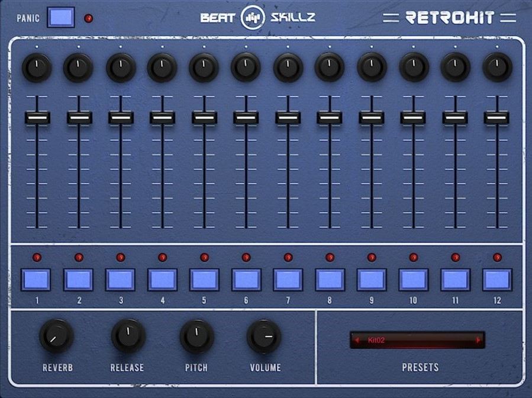Trigger drum pad 5

pos(204,280)
